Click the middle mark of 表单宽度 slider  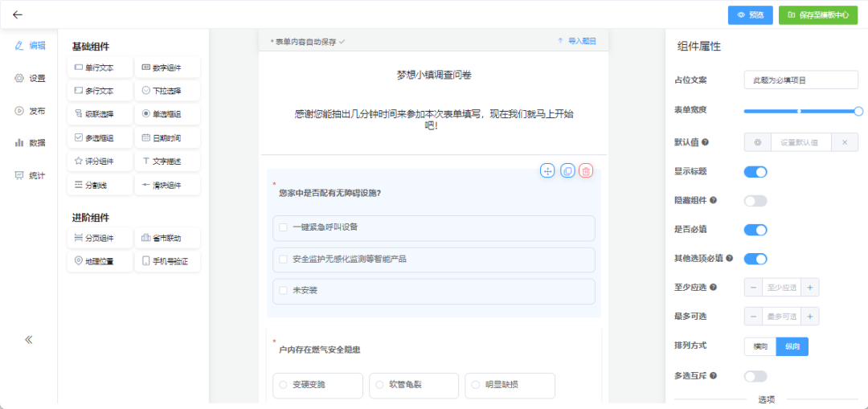pyautogui.click(x=799, y=111)
